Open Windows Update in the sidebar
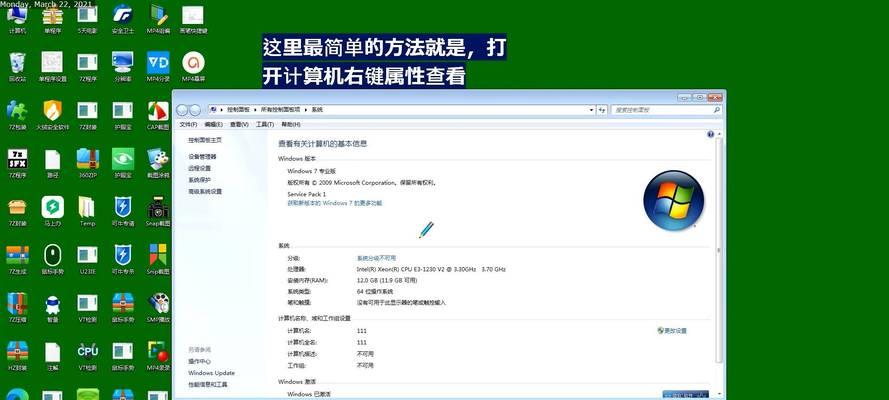 [211, 373]
